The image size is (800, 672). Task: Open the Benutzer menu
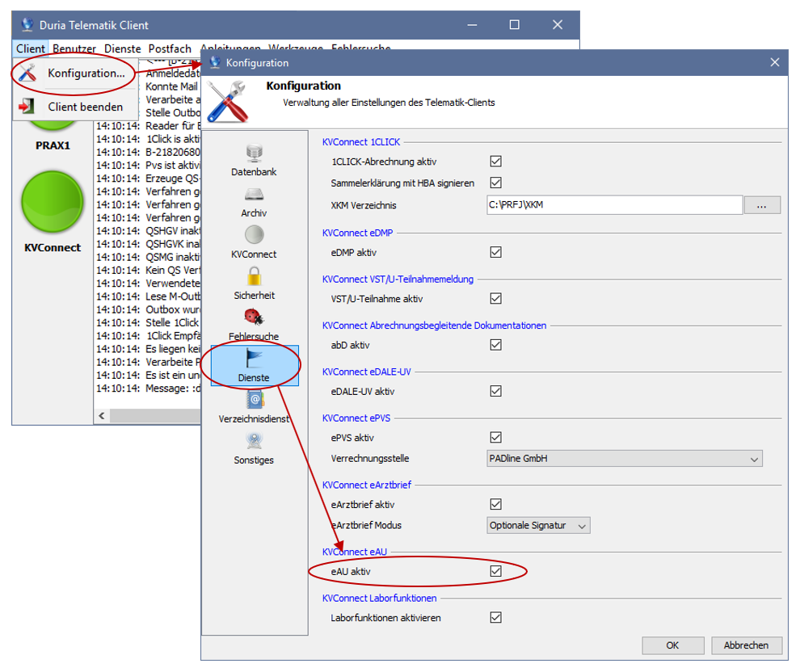pyautogui.click(x=74, y=48)
